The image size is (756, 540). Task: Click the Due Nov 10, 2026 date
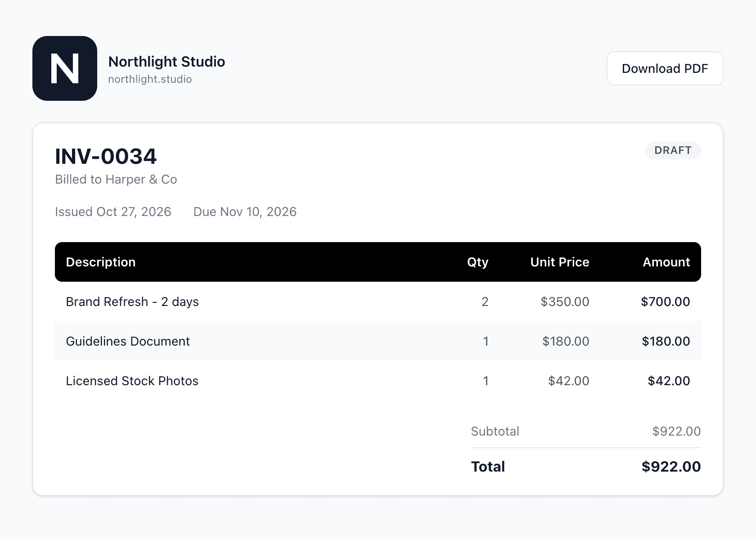(x=245, y=212)
